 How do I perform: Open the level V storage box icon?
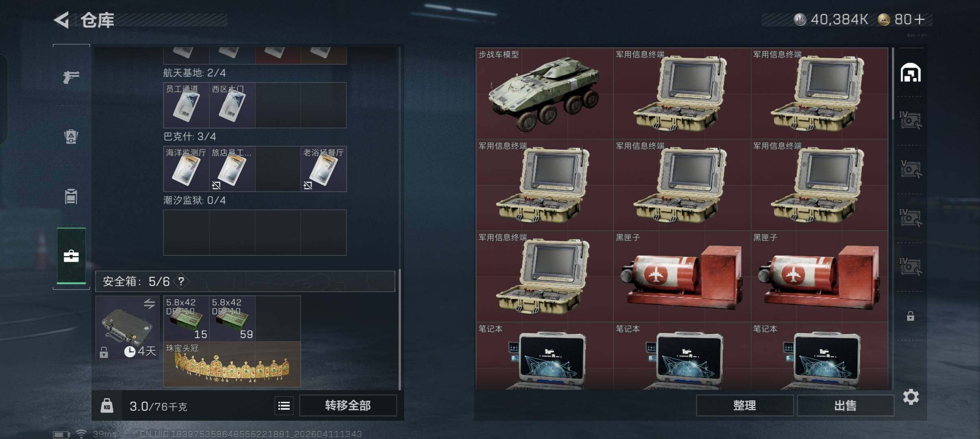coord(911,169)
